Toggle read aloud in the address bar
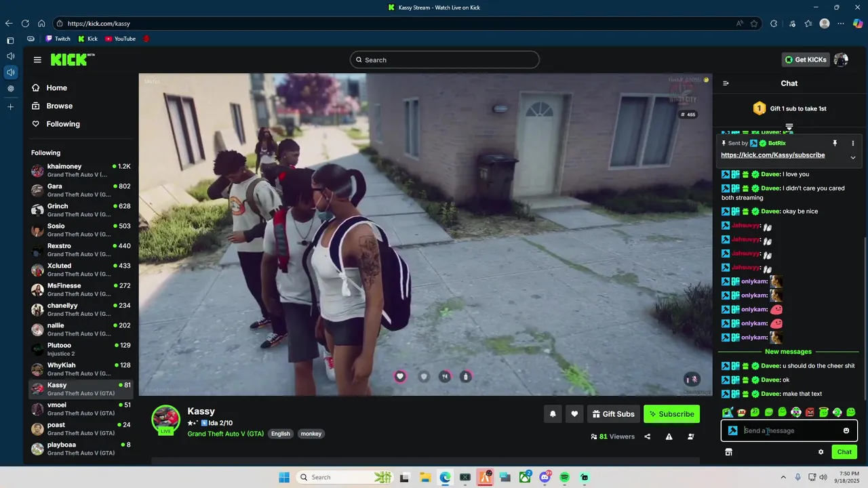The width and height of the screenshot is (868, 488). pos(740,23)
